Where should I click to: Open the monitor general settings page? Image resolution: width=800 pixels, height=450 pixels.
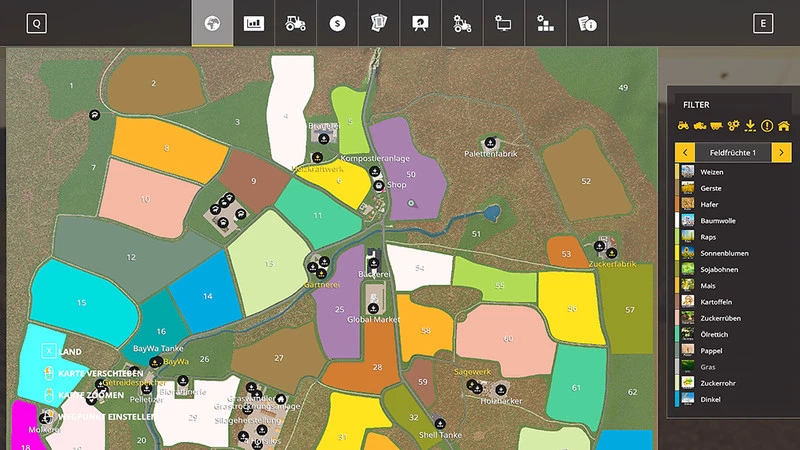(504, 24)
